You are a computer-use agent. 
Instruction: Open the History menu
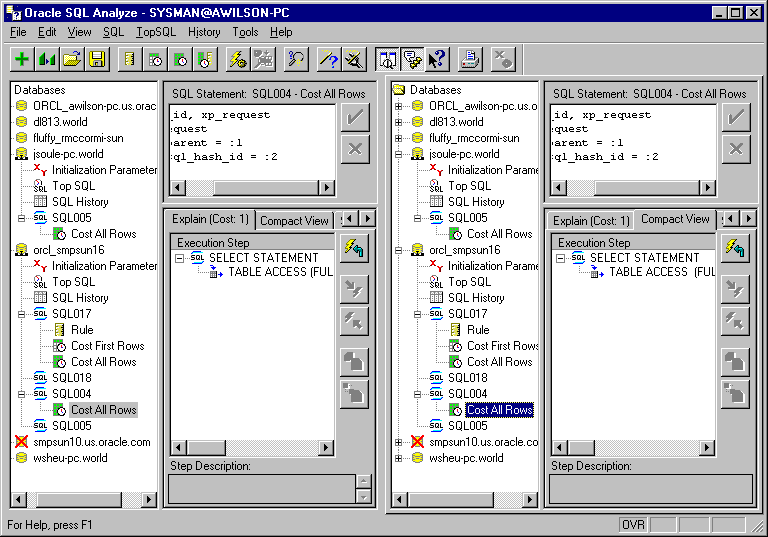(x=204, y=32)
